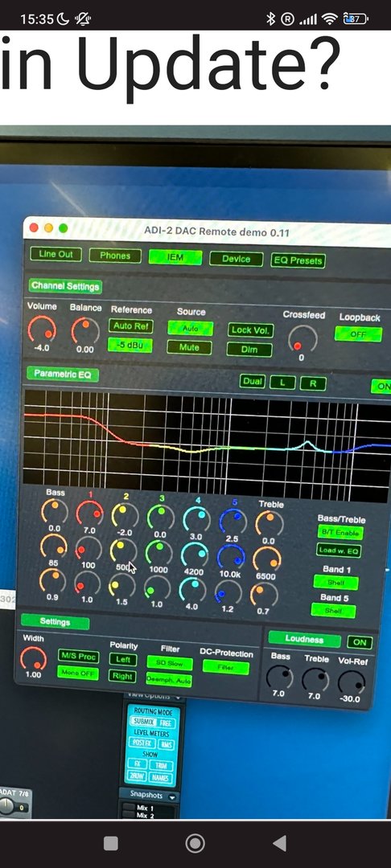Toggle the Loopback OFF button
391x868 pixels.
click(x=358, y=334)
